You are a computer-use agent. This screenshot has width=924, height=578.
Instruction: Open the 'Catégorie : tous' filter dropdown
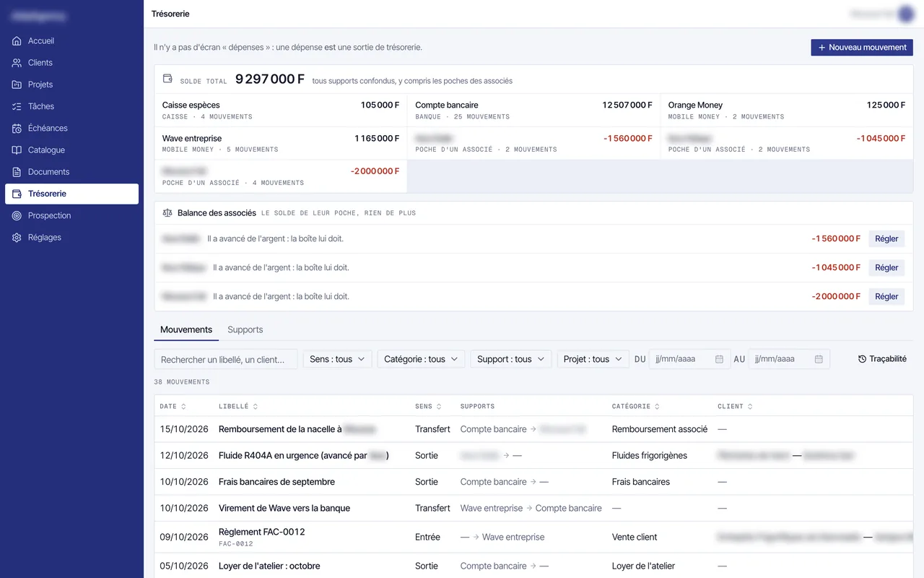coord(421,359)
